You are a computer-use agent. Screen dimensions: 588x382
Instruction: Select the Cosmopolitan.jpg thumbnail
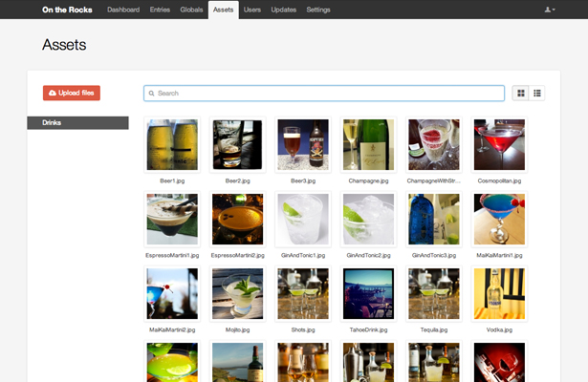click(499, 144)
